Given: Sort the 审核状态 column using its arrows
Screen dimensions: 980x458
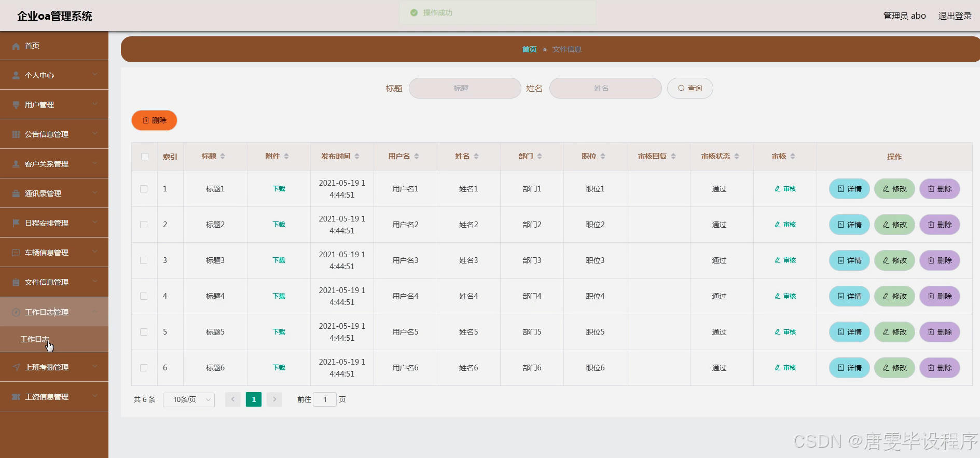Looking at the screenshot, I should 737,156.
